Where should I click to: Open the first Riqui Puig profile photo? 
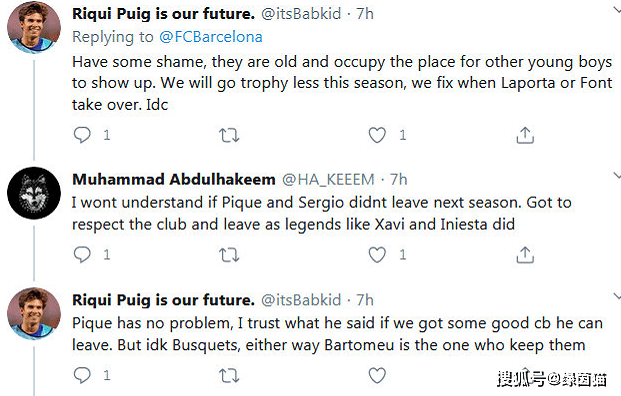pyautogui.click(x=34, y=27)
